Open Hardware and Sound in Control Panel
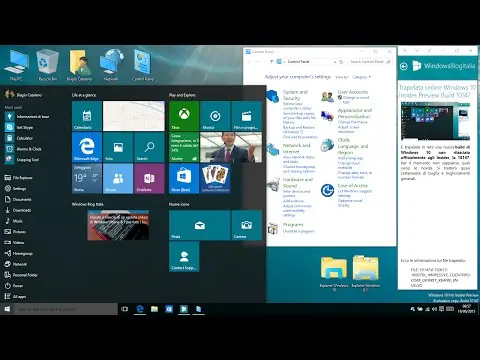The image size is (480, 360). pos(298,183)
